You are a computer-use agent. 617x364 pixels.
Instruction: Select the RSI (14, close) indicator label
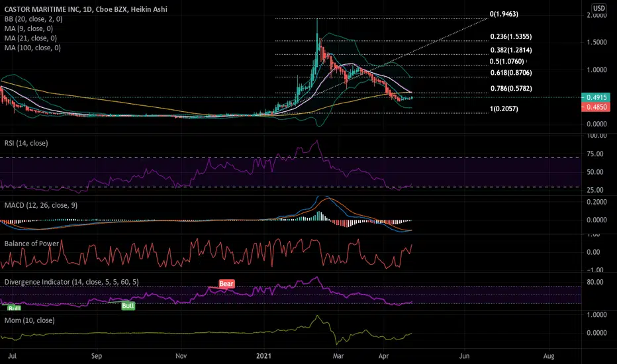coord(26,143)
